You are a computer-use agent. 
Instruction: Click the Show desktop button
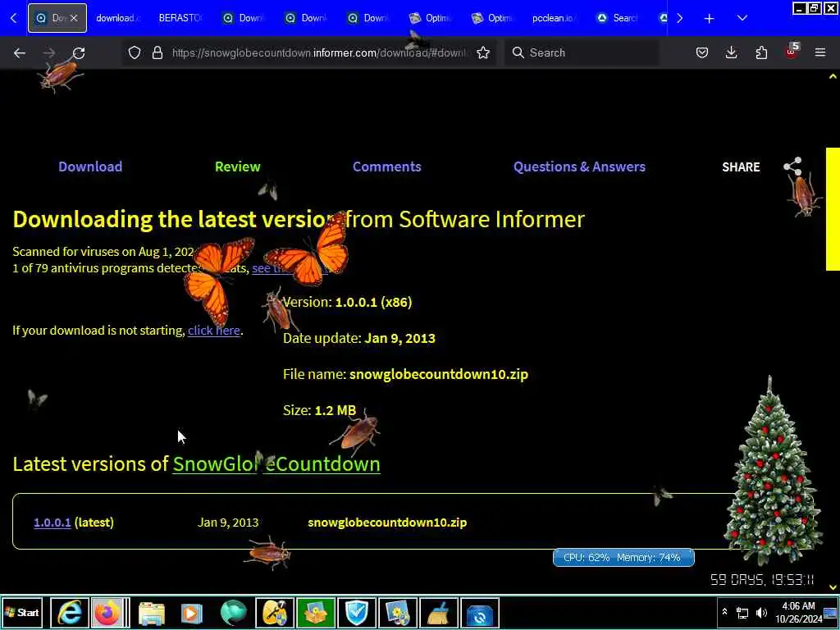pyautogui.click(x=831, y=612)
